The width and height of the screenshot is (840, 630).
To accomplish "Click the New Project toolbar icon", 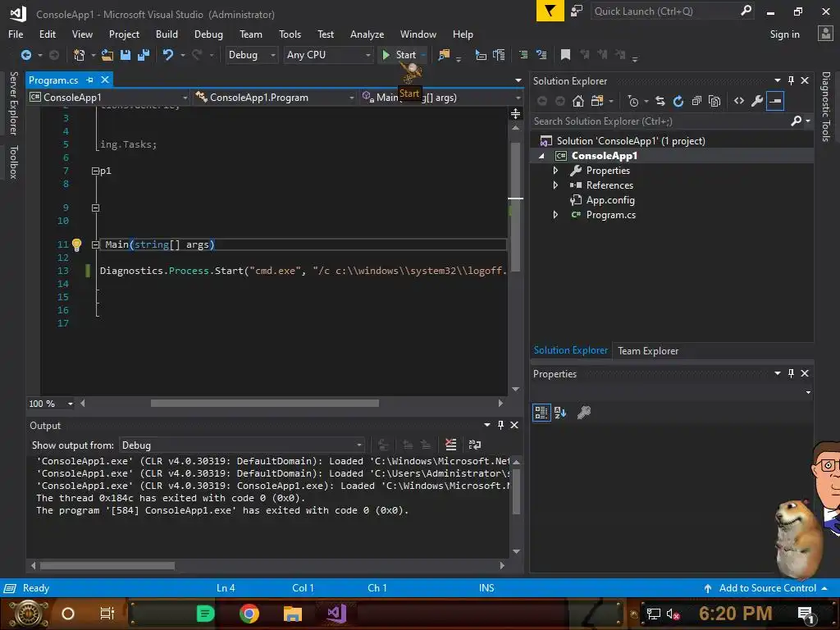I will [79, 55].
